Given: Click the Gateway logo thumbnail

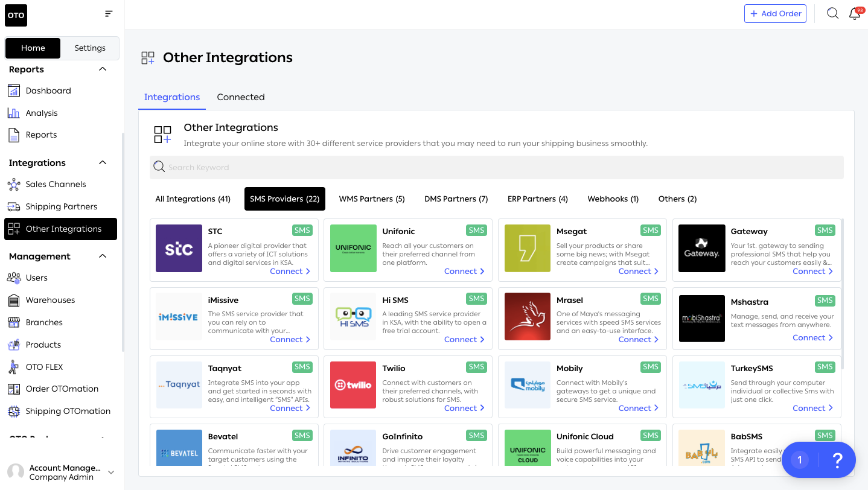Looking at the screenshot, I should (701, 248).
